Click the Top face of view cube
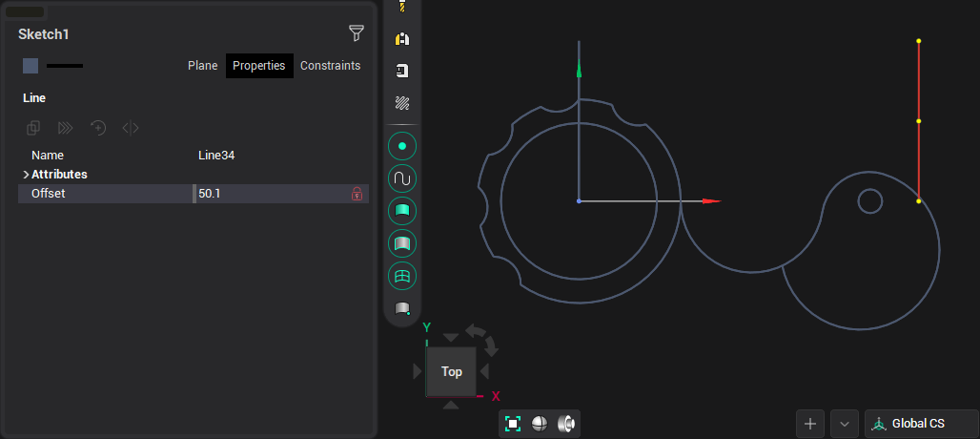 coord(452,371)
